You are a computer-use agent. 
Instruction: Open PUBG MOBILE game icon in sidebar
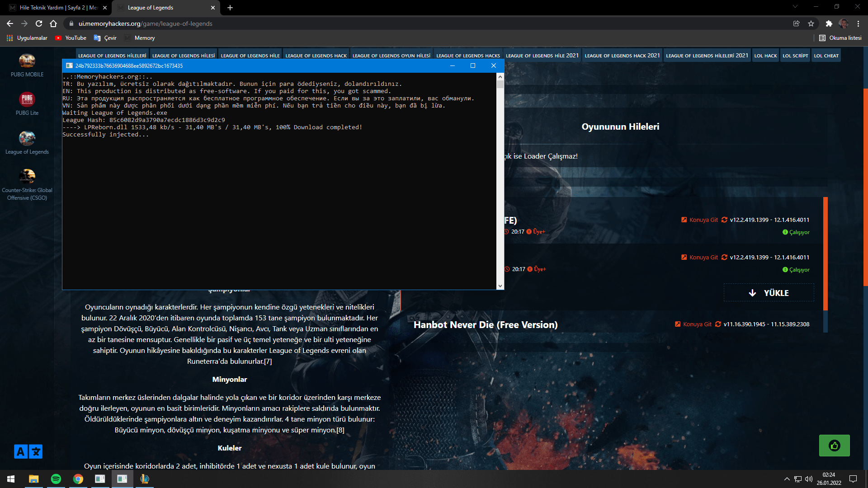point(27,61)
